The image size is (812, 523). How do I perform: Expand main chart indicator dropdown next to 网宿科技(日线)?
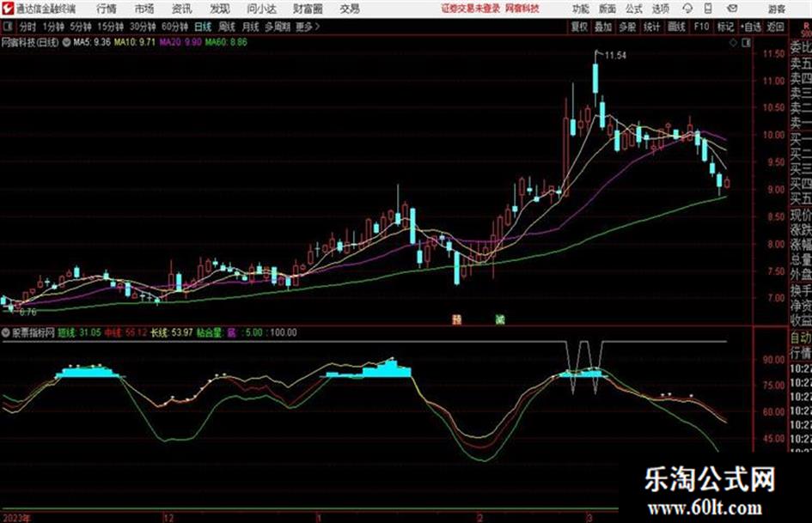pos(66,42)
